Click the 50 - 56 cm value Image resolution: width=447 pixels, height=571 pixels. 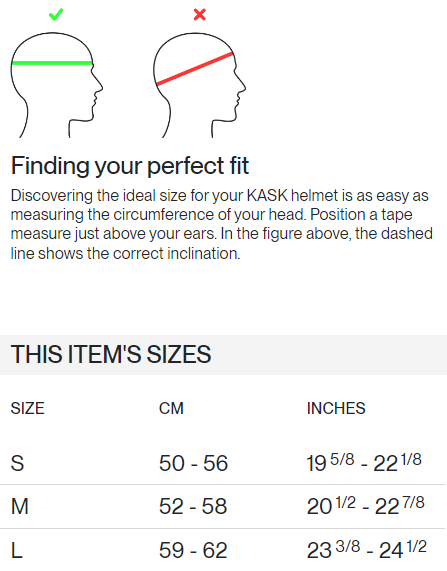193,463
